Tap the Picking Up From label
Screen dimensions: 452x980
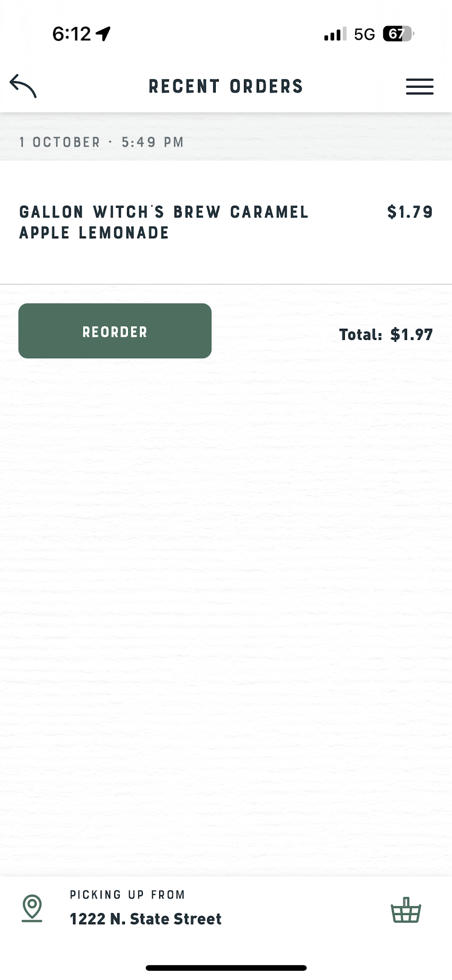coord(127,895)
